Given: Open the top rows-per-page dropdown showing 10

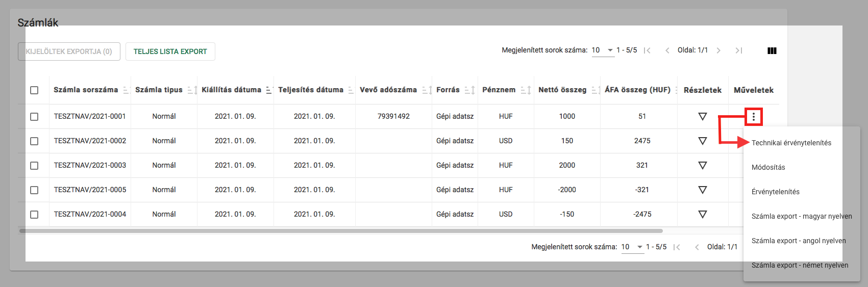Looking at the screenshot, I should click(x=603, y=50).
